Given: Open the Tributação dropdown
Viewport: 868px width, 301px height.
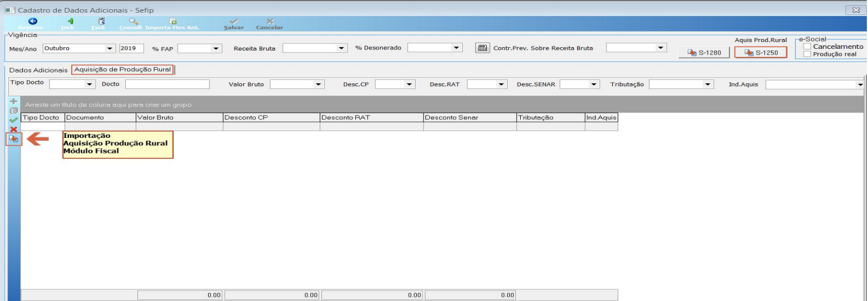Looking at the screenshot, I should (708, 84).
